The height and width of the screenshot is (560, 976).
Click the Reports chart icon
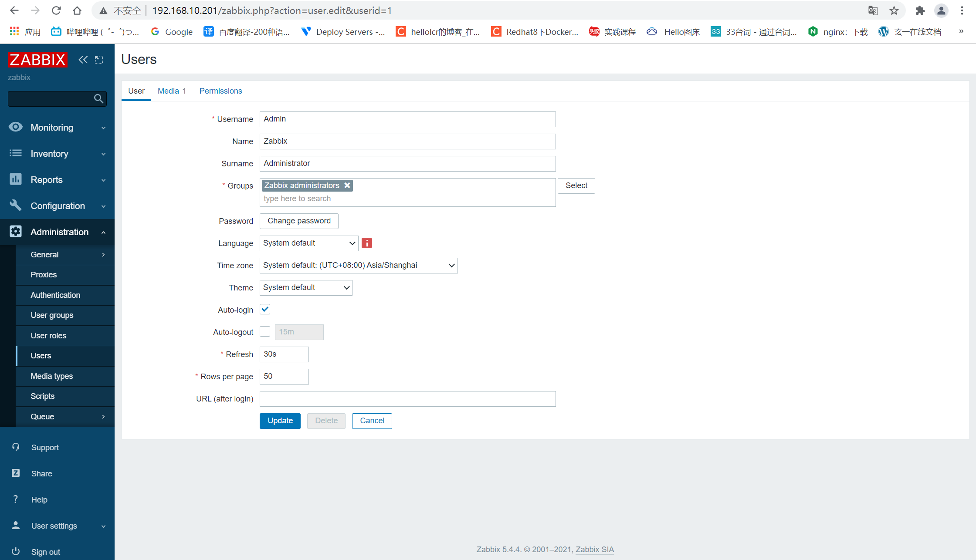[16, 179]
